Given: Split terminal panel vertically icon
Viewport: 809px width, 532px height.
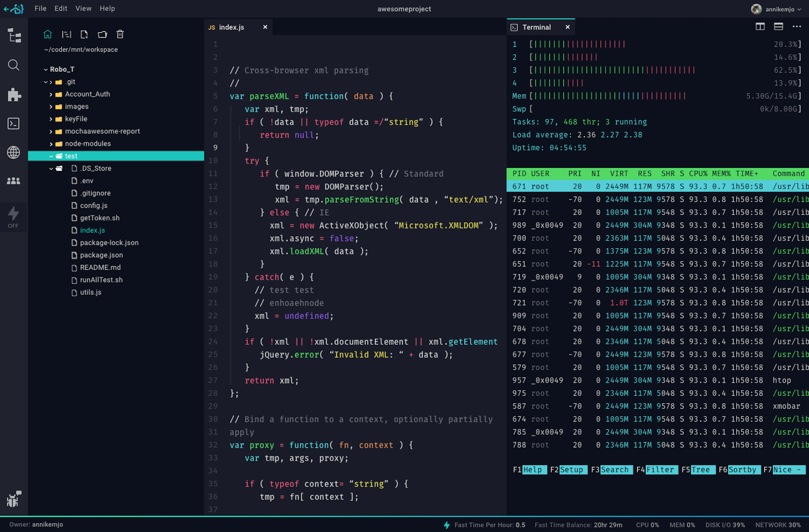Looking at the screenshot, I should coord(760,27).
